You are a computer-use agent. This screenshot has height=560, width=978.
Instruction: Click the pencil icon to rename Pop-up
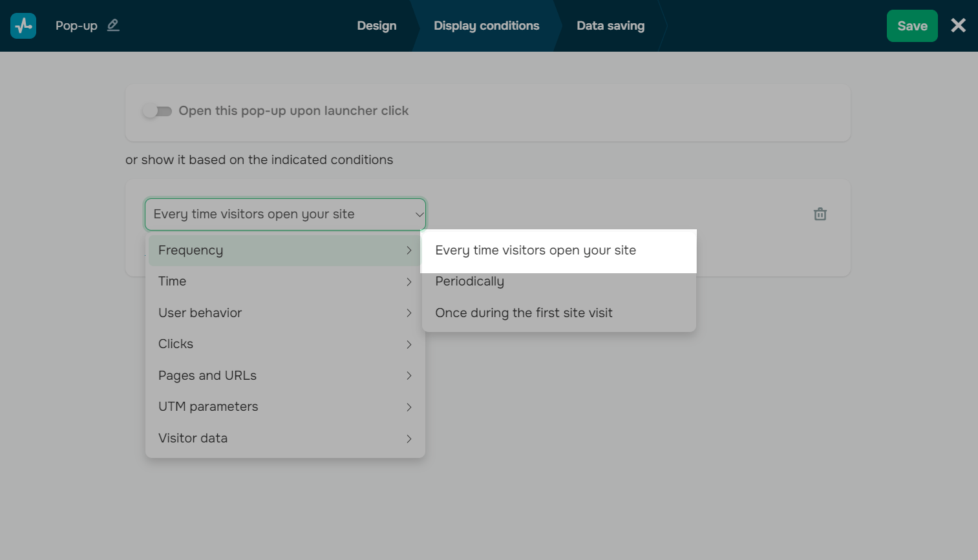tap(113, 25)
